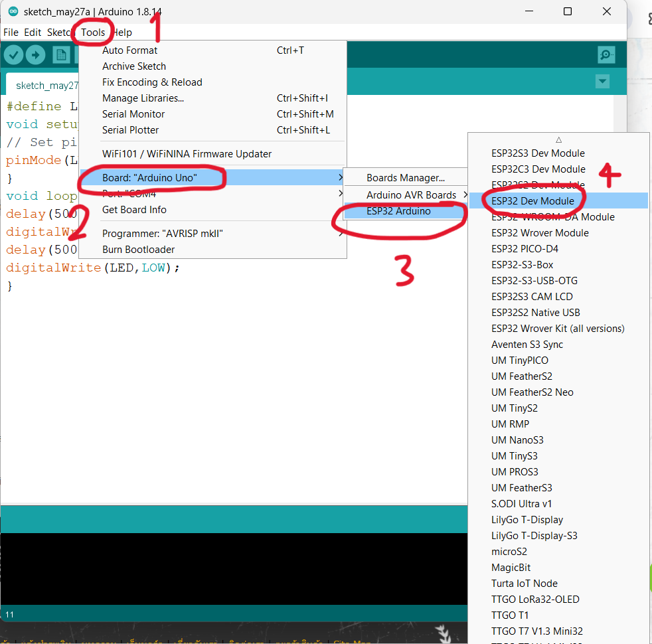The height and width of the screenshot is (644, 652).
Task: Select ESP32 Wrover Kit (all versions)
Action: point(558,329)
